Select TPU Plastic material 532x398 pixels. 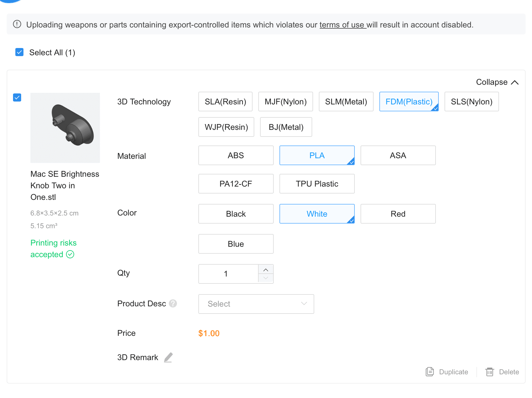tap(317, 184)
